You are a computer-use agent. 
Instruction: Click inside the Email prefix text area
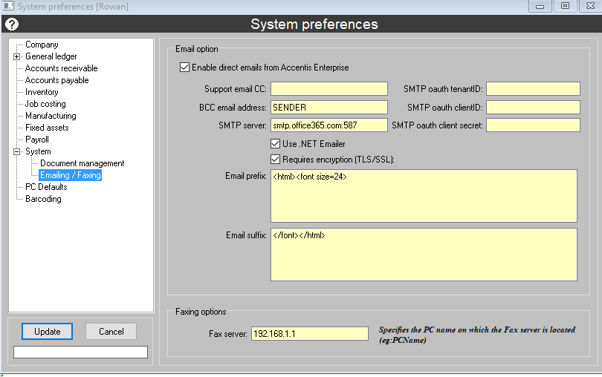[x=424, y=196]
